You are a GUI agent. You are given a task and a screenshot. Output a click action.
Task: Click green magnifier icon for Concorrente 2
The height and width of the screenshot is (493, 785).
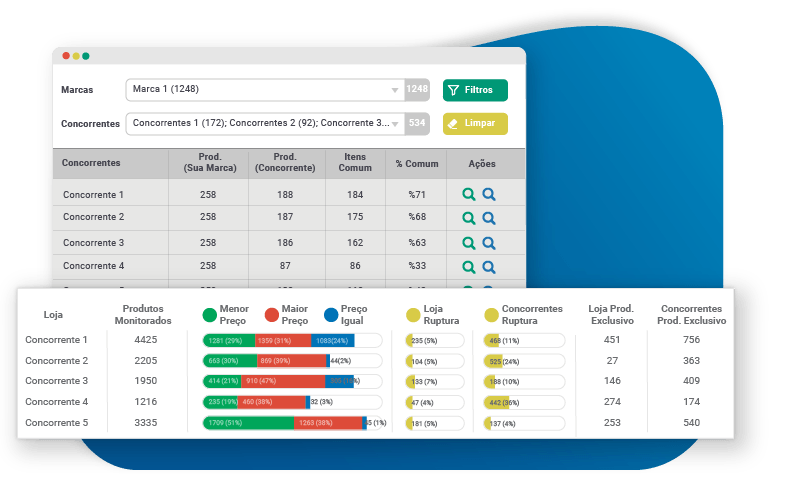point(468,217)
